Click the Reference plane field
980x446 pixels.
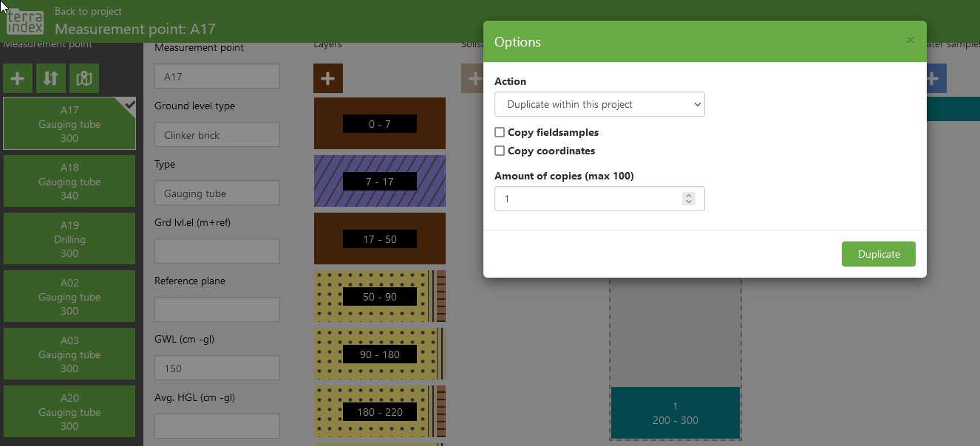coord(217,309)
